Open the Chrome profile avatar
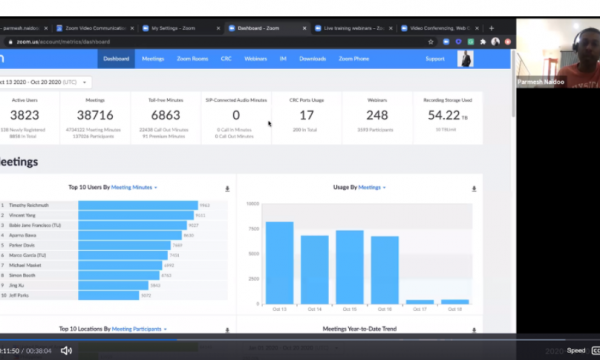 [x=496, y=42]
